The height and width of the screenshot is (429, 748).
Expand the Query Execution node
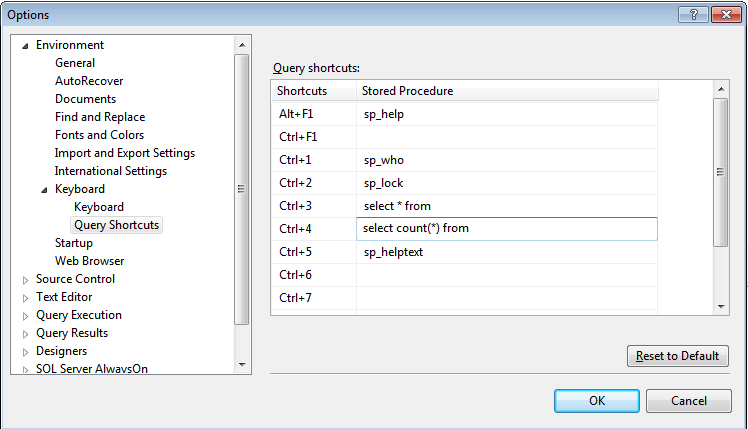tap(26, 316)
